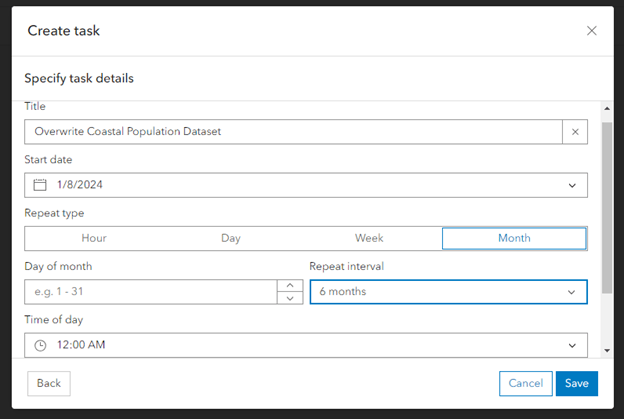624x419 pixels.
Task: Increase the Day of month value
Action: [289, 286]
